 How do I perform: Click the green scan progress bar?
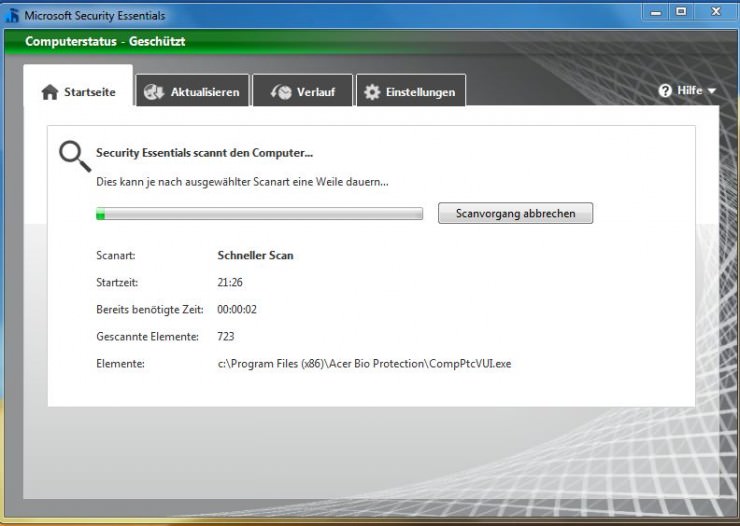point(260,214)
